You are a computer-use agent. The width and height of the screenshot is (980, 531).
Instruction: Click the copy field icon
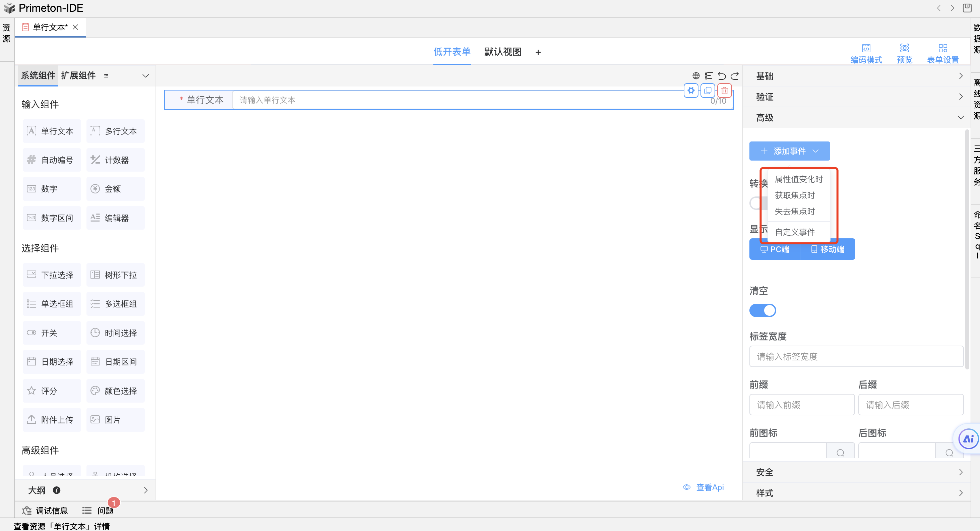pyautogui.click(x=708, y=91)
